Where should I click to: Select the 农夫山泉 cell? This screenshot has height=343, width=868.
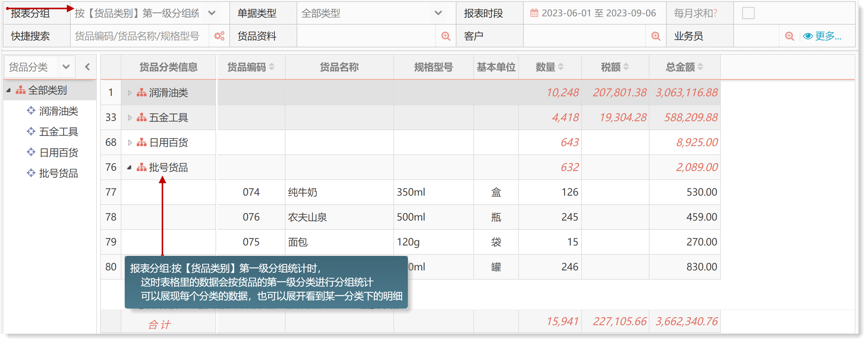(339, 217)
